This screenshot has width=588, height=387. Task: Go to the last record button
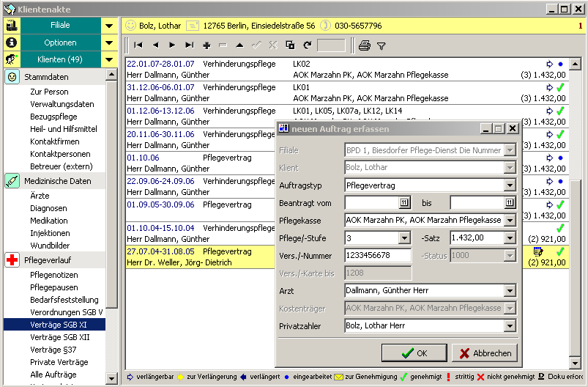[190, 45]
